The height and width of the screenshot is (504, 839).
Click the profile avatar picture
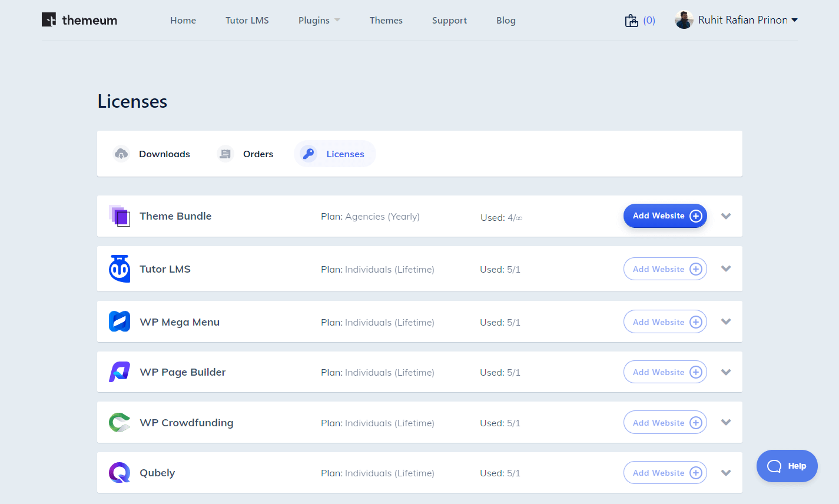point(684,19)
